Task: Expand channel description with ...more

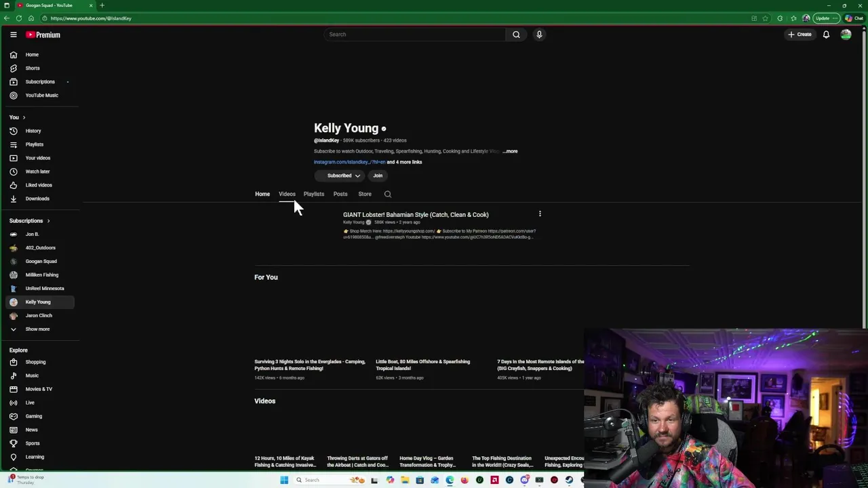Action: 511,151
